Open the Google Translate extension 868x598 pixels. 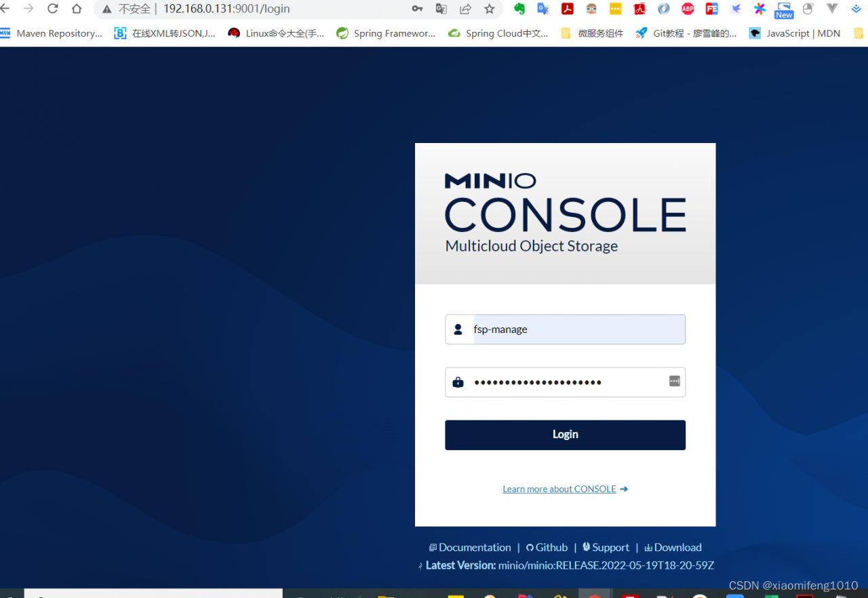(543, 9)
